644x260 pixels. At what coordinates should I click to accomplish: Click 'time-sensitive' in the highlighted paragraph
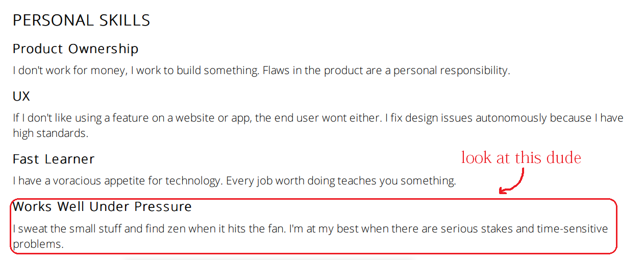pyautogui.click(x=573, y=229)
